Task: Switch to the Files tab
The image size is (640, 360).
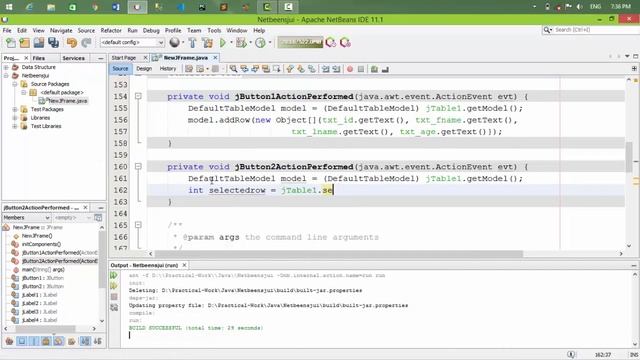Action: tap(39, 58)
